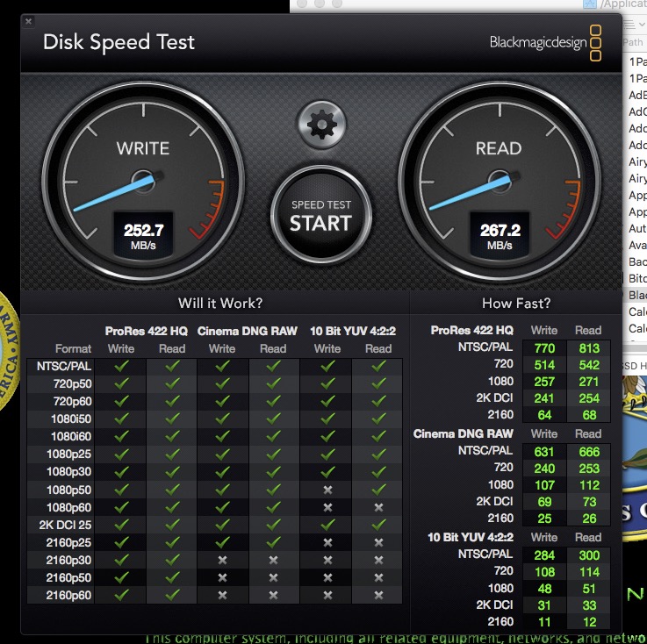Open the settings gear above Speed Test Start
This screenshot has height=644, width=647.
click(322, 124)
